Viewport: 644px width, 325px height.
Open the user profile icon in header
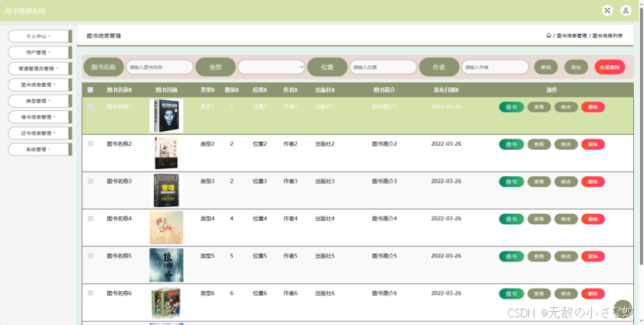tap(625, 11)
